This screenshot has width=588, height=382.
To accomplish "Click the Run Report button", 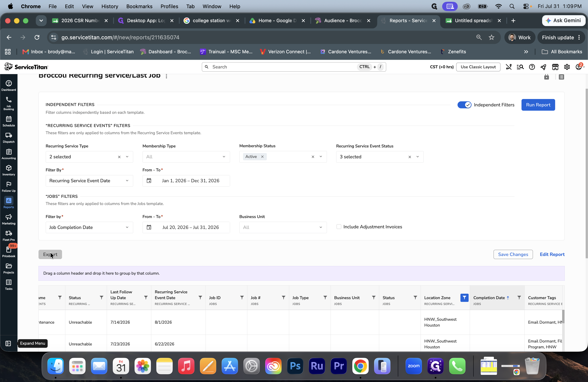I will point(538,105).
